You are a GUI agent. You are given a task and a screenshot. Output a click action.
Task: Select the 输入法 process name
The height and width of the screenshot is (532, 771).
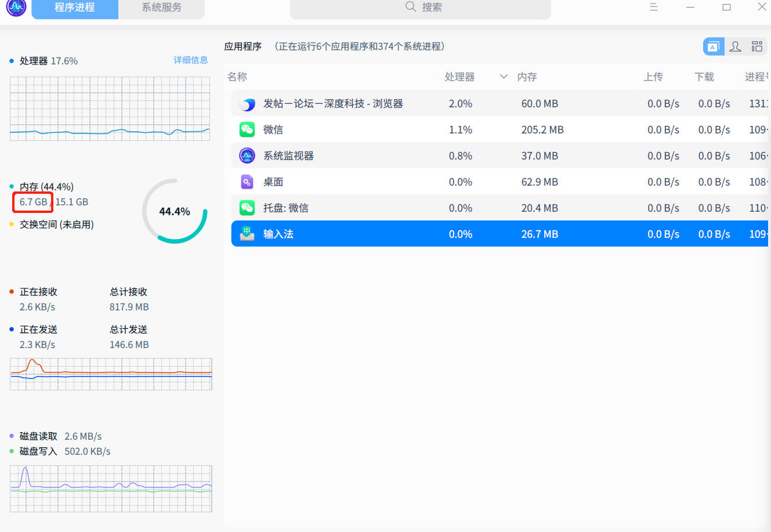tap(278, 234)
